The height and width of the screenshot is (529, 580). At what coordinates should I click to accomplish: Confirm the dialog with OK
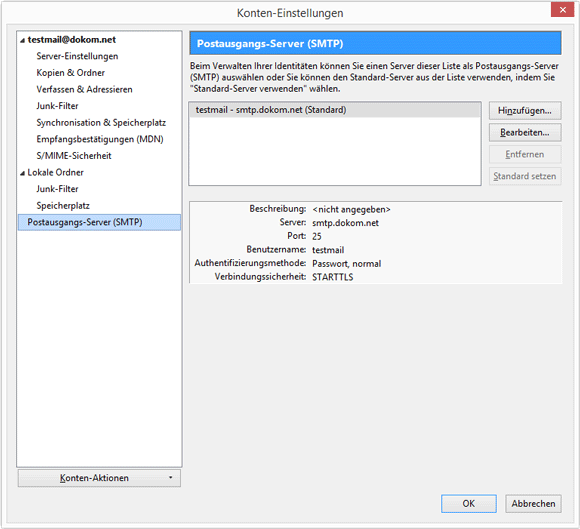pyautogui.click(x=469, y=503)
